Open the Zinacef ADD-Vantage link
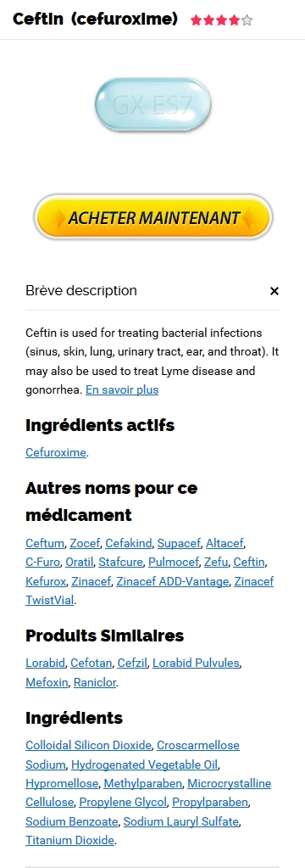Image resolution: width=305 pixels, height=868 pixels. (x=172, y=581)
